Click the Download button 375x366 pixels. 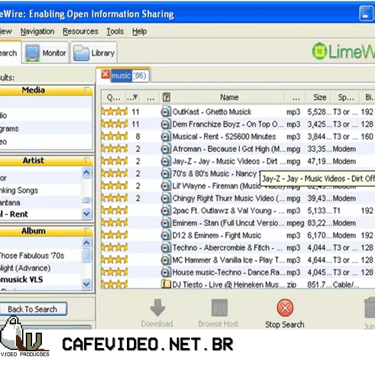[157, 313]
